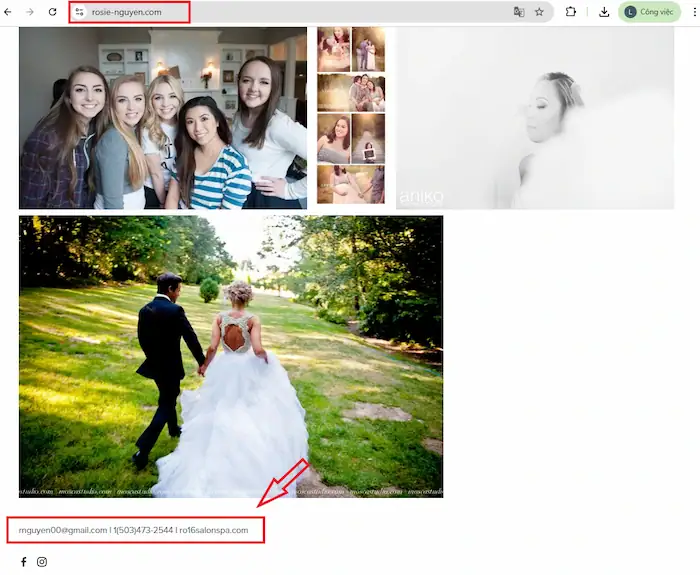Click the ro16salonspa.com link
700x575 pixels.
[213, 530]
